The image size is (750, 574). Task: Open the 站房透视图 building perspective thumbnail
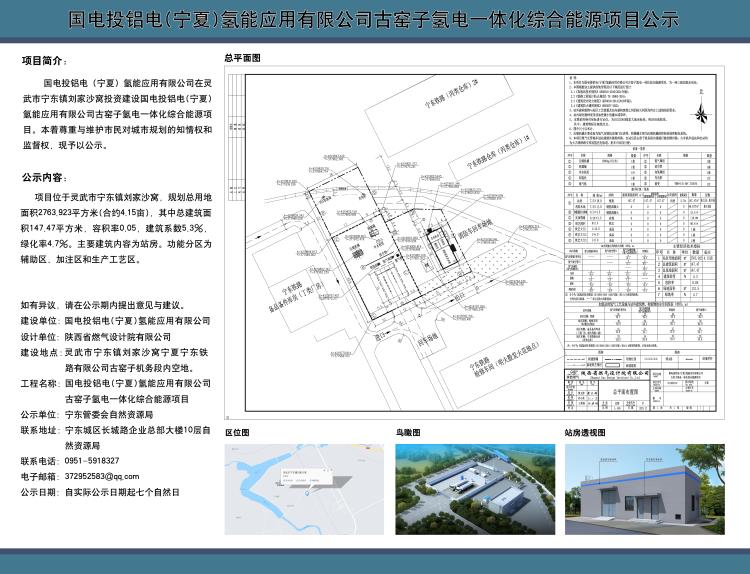click(645, 489)
